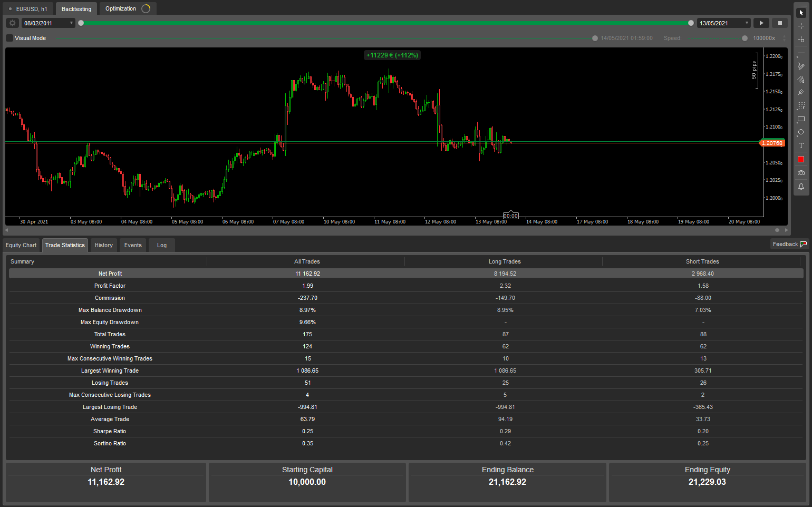The width and height of the screenshot is (812, 507).
Task: Open the Equity Chart tab
Action: pyautogui.click(x=21, y=245)
